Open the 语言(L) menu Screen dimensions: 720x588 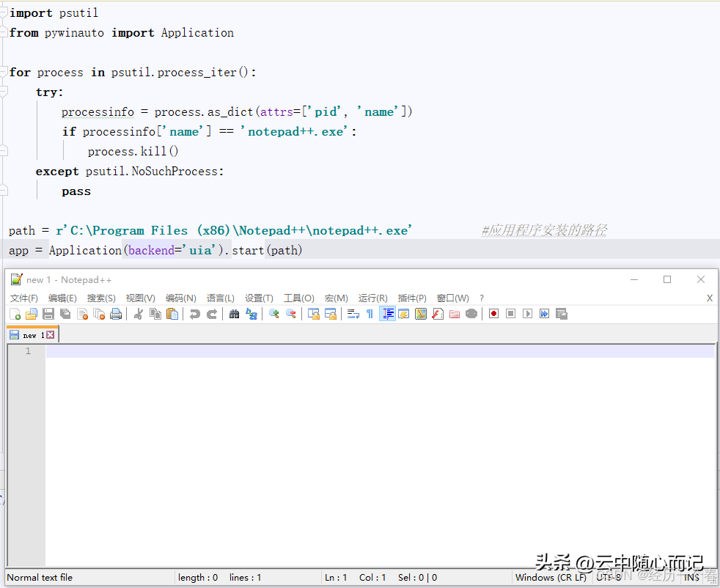tap(221, 298)
